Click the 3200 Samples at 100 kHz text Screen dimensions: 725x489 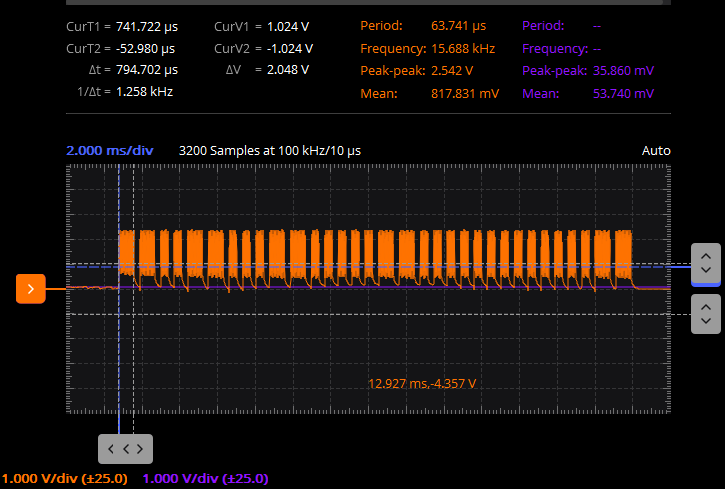point(270,151)
